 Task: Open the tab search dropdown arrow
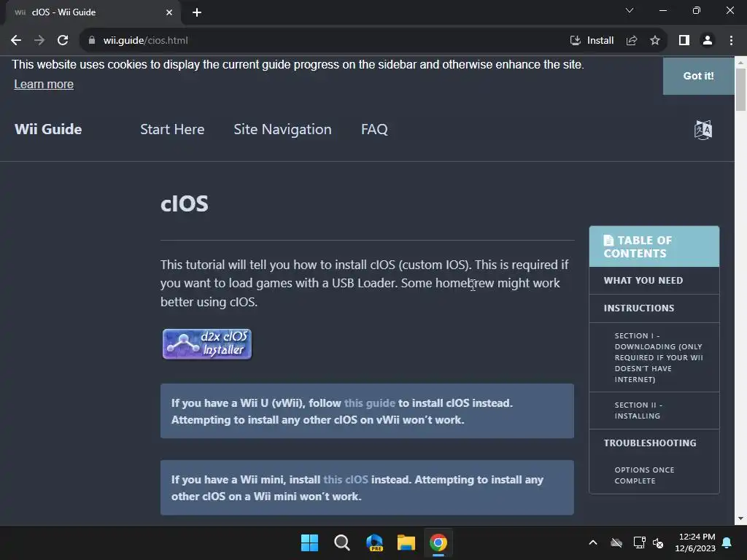point(630,10)
